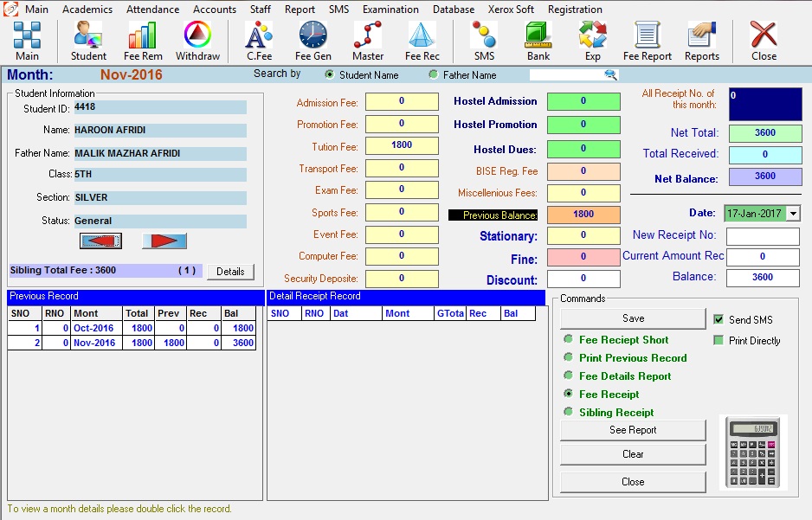Open the SMS toolbar icon
Screen dimensions: 812x520
(x=484, y=41)
